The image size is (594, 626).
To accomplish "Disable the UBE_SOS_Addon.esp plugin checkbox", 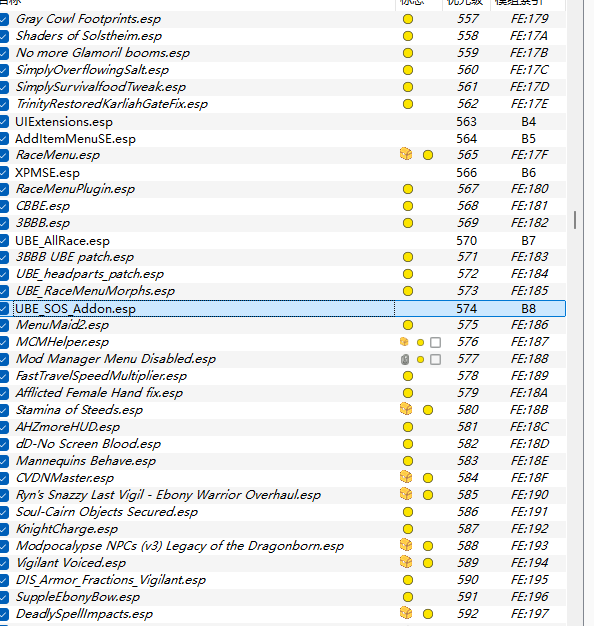I will pyautogui.click(x=4, y=309).
